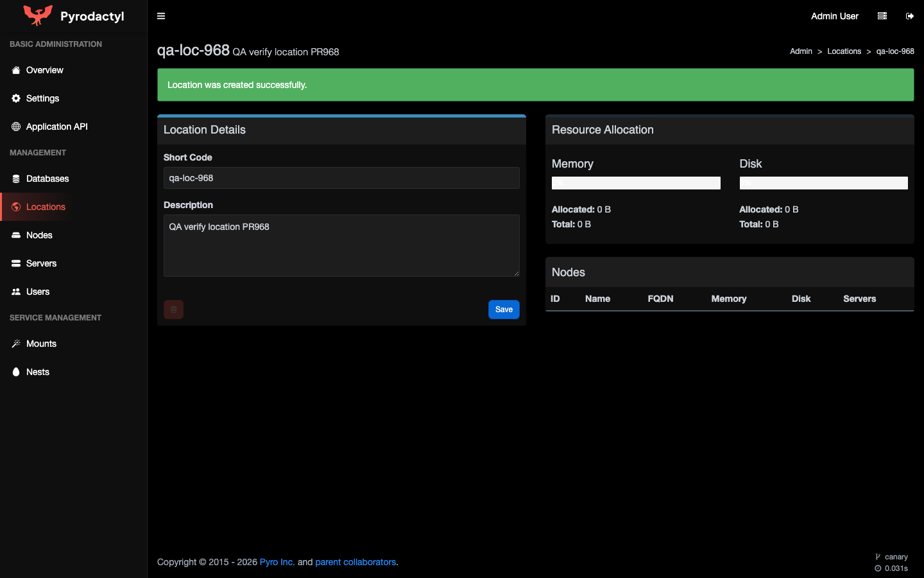Click the 'Location was created successfully' alert
This screenshot has height=578, width=924.
coord(535,85)
